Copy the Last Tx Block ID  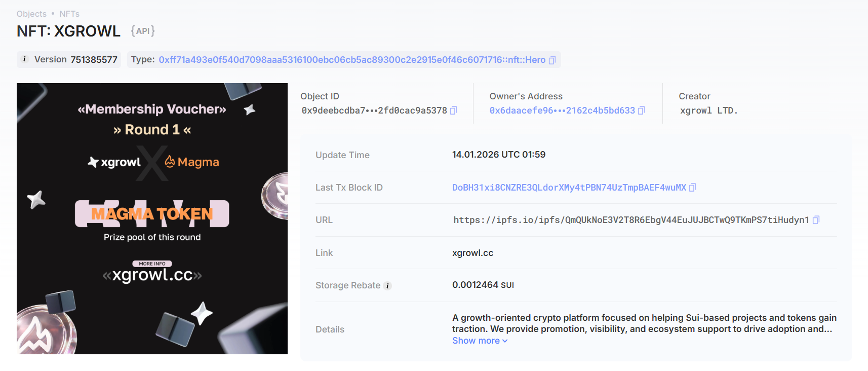693,188
